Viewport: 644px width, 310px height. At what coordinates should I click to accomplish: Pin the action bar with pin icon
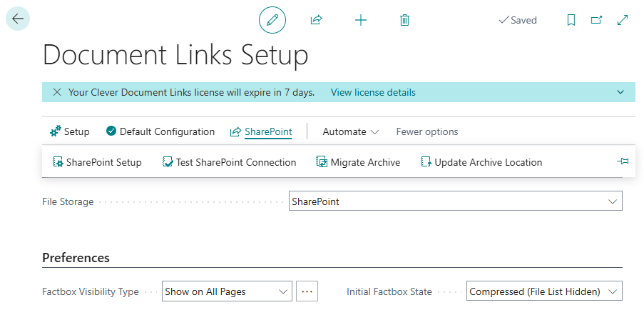point(623,162)
